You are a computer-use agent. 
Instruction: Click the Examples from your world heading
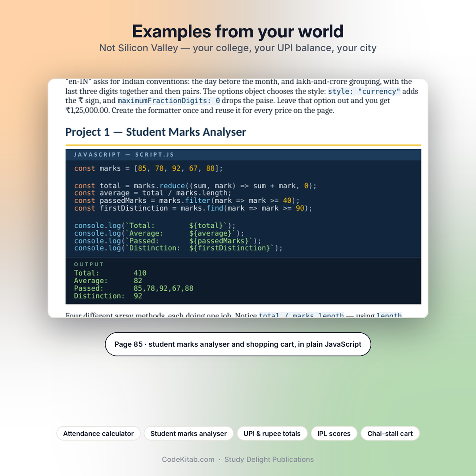tap(238, 31)
